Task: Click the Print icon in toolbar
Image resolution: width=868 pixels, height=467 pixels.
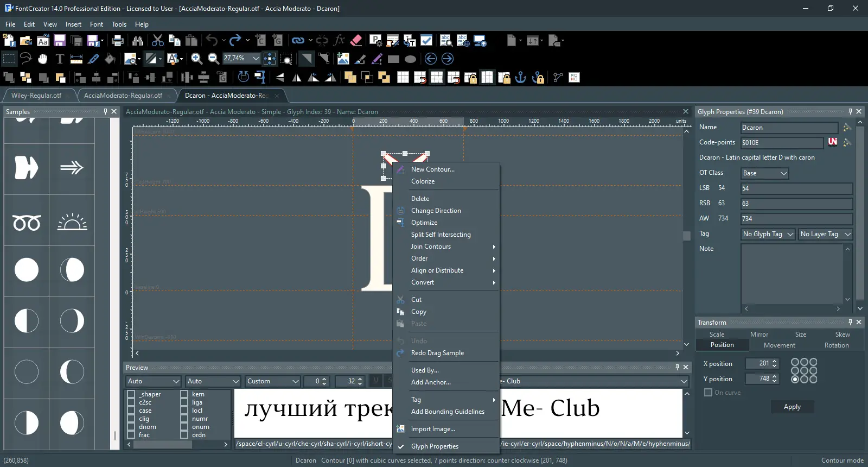Action: 117,40
